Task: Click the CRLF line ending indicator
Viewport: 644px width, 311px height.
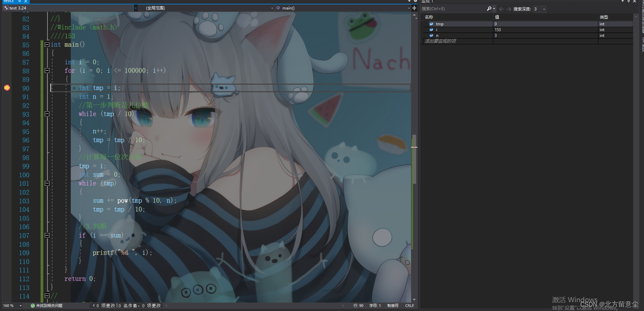Action: point(410,306)
